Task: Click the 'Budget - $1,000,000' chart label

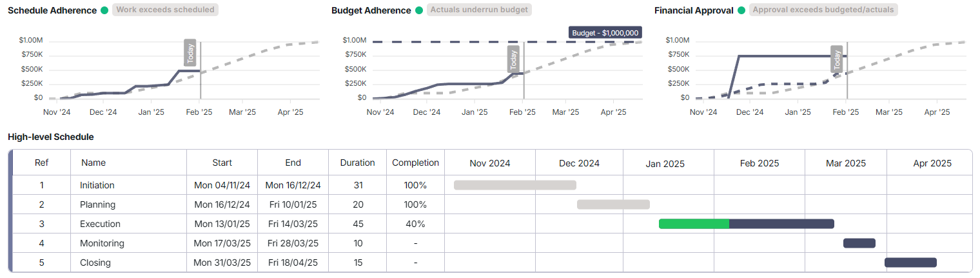Action: pyautogui.click(x=605, y=33)
